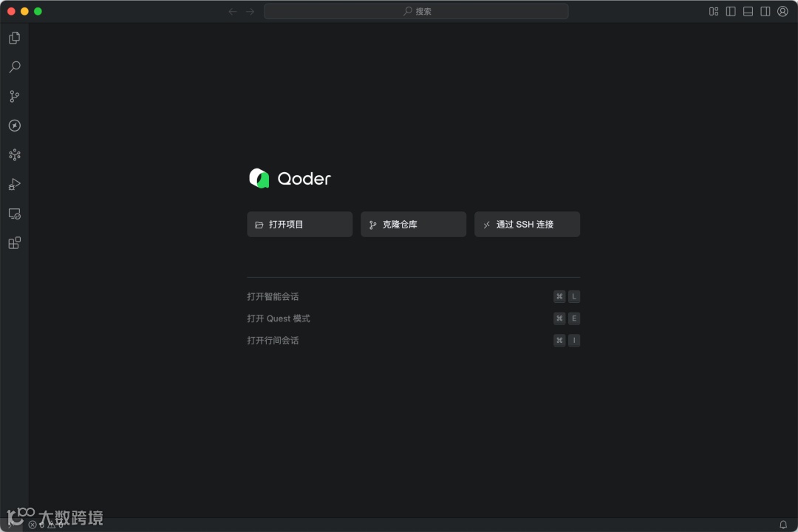This screenshot has height=532, width=798.
Task: Toggle the primary side bar
Action: [731, 11]
